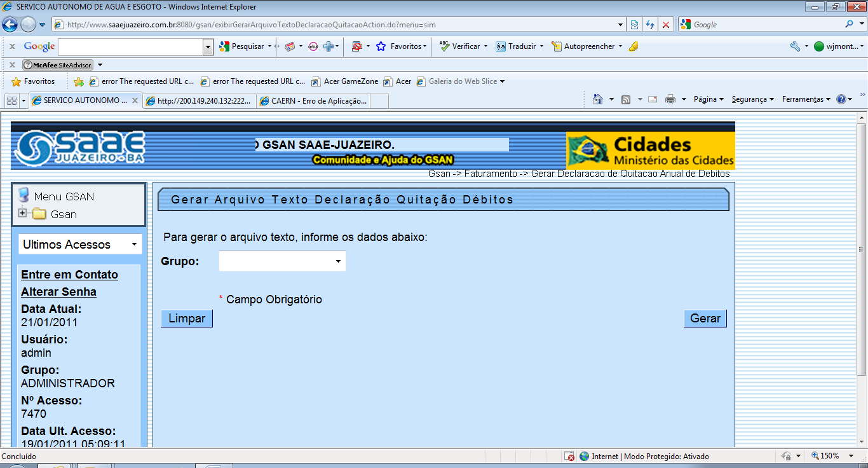Expand the Gsan folder tree node
This screenshot has width=868, height=468.
tap(23, 214)
